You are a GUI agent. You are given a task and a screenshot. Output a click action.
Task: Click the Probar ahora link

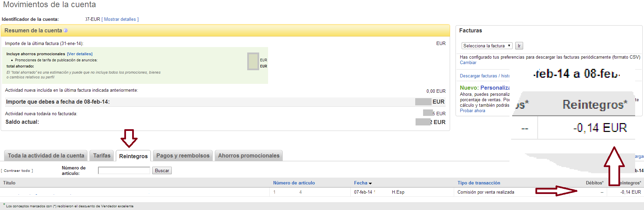click(x=472, y=111)
